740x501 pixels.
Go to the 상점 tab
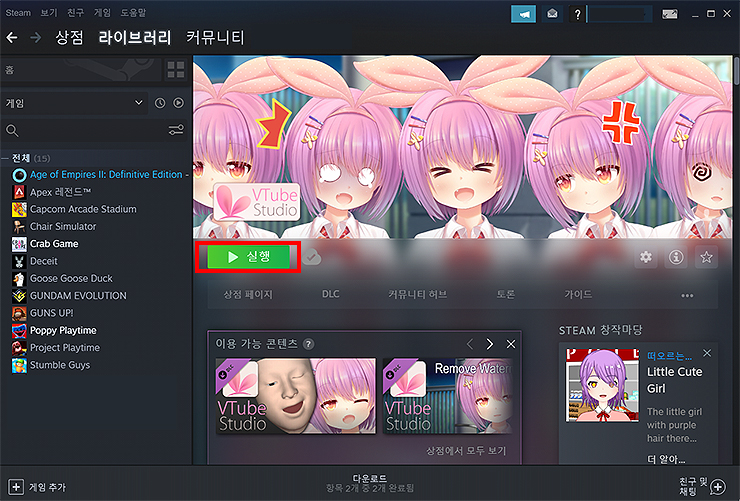pos(69,37)
